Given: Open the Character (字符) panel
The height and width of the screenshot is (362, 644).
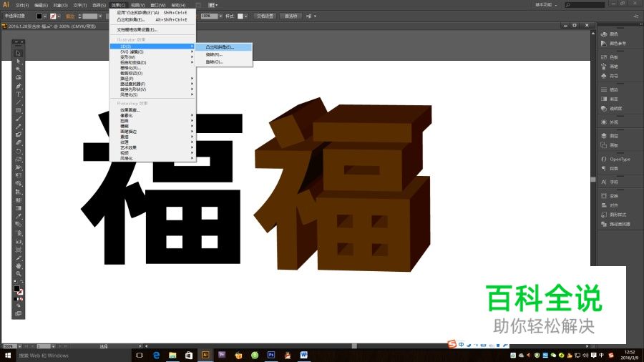Looking at the screenshot, I should 610,182.
